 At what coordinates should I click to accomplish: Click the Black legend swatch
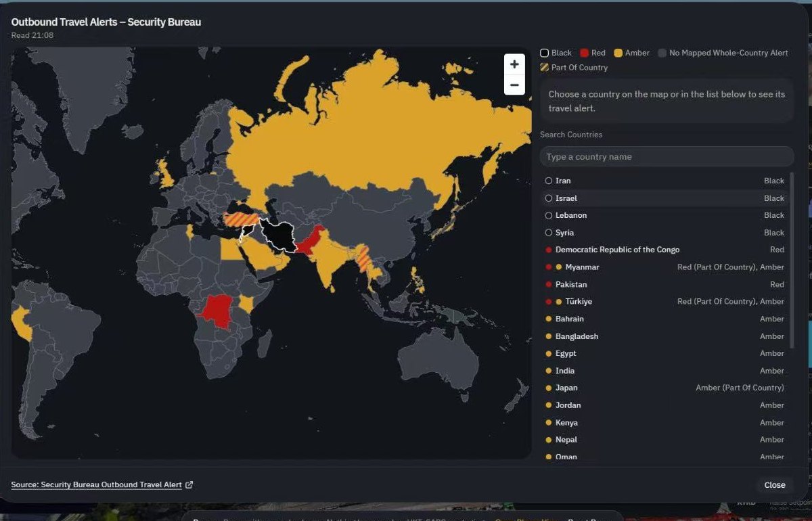tap(544, 53)
